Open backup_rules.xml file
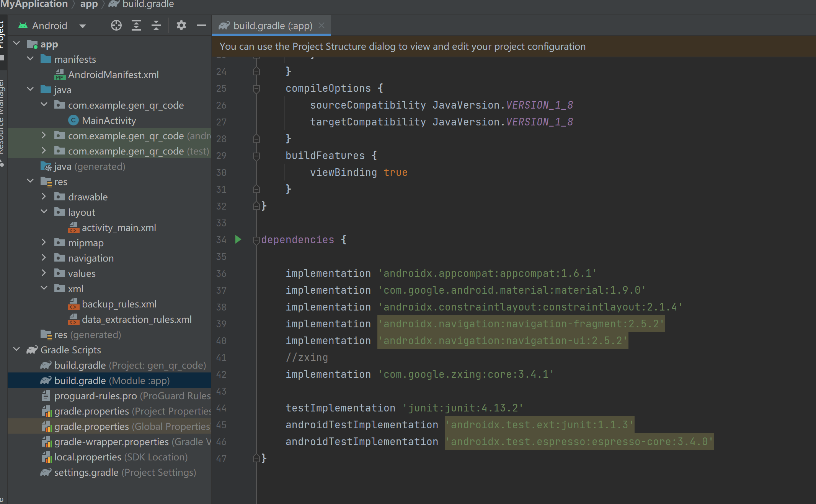Image resolution: width=816 pixels, height=504 pixels. 119,304
